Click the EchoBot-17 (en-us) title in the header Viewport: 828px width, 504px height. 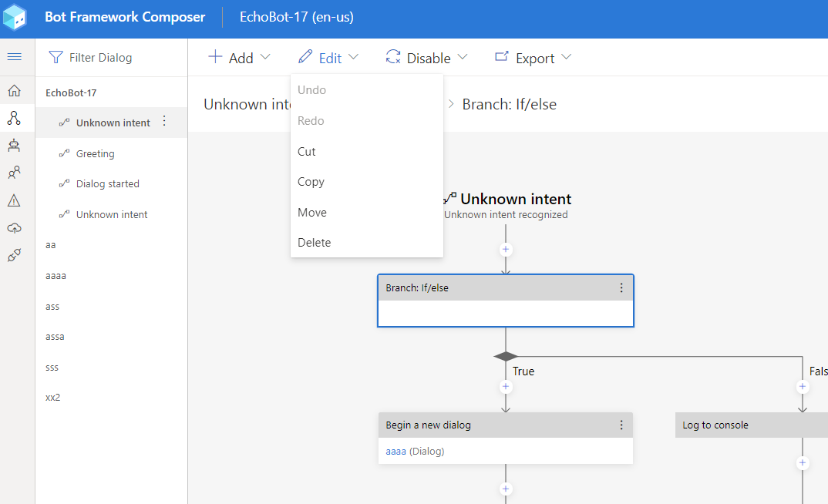pos(297,17)
